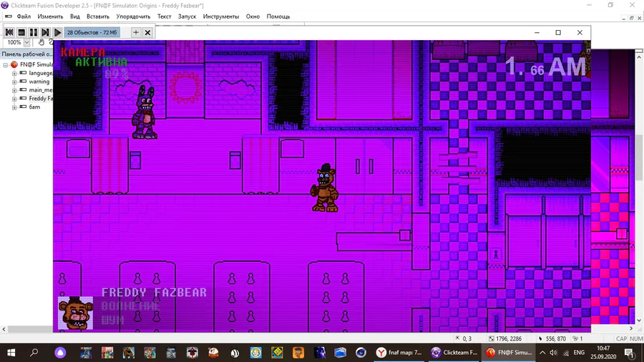This screenshot has width=644, height=362.
Task: Open the Windows Start menu
Action: [x=11, y=353]
